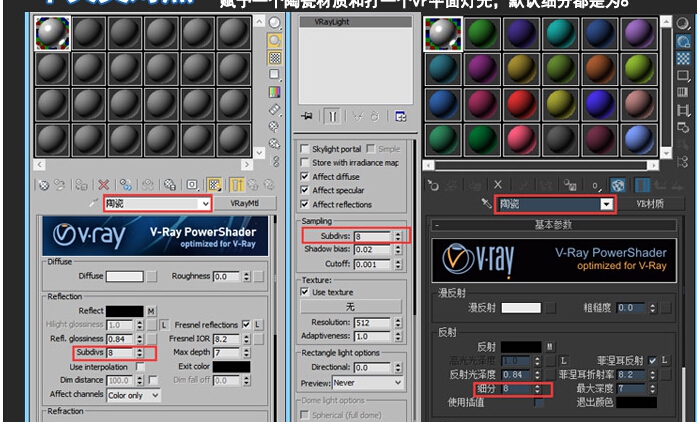Click red X Reset Map icon in left toolbar
The width and height of the screenshot is (697, 422).
click(x=104, y=185)
